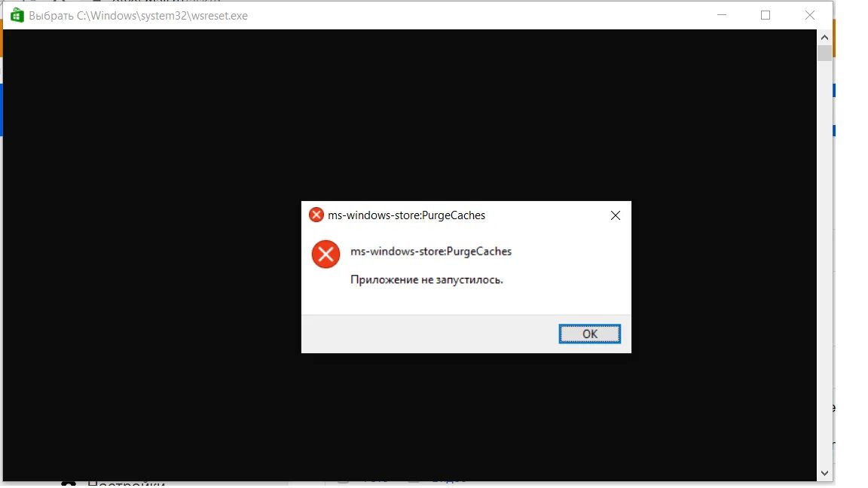Click the console vertical scrollbar thumb
The image size is (868, 488).
pos(824,53)
